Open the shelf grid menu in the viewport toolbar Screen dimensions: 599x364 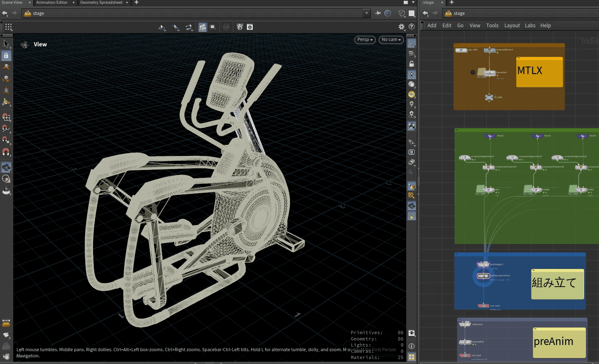pos(8,27)
